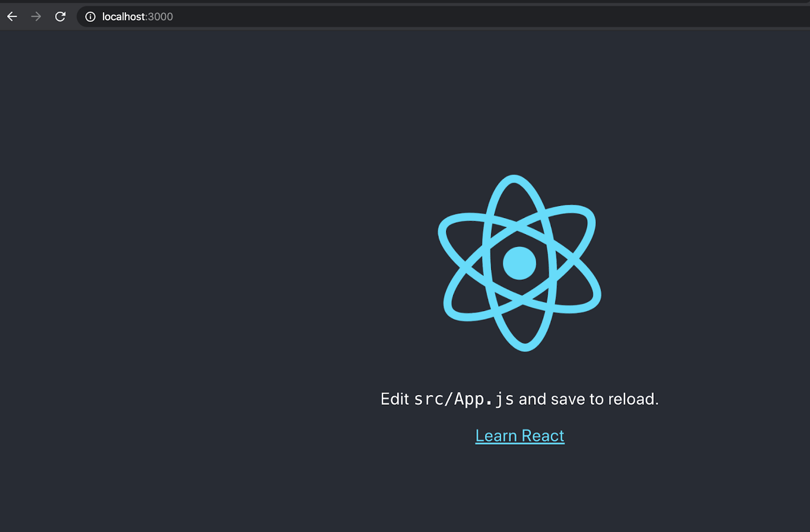Open the Learn React link

point(520,435)
